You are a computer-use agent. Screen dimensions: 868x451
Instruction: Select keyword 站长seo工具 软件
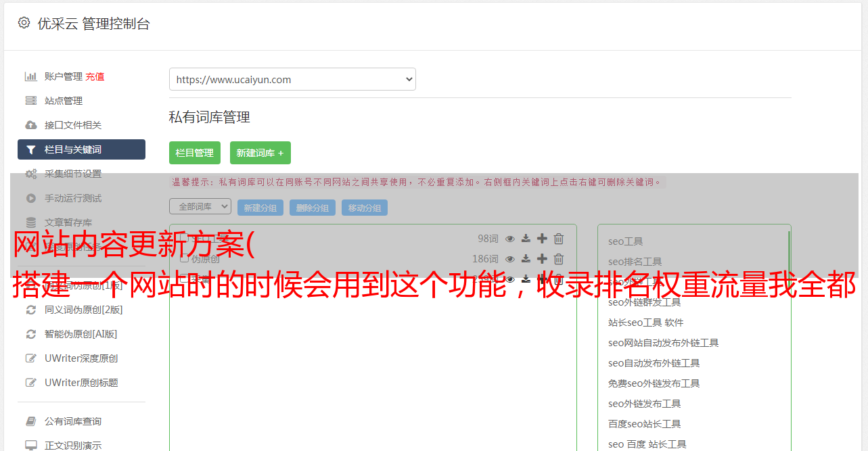646,323
